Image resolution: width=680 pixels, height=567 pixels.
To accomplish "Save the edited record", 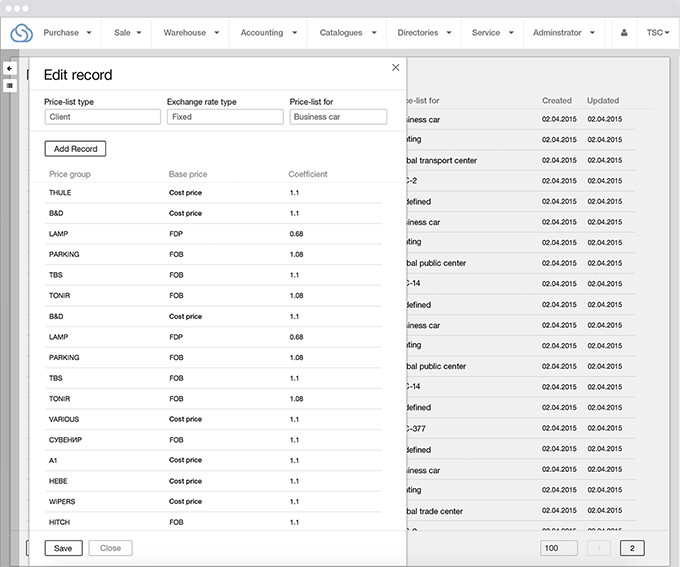I will point(63,548).
